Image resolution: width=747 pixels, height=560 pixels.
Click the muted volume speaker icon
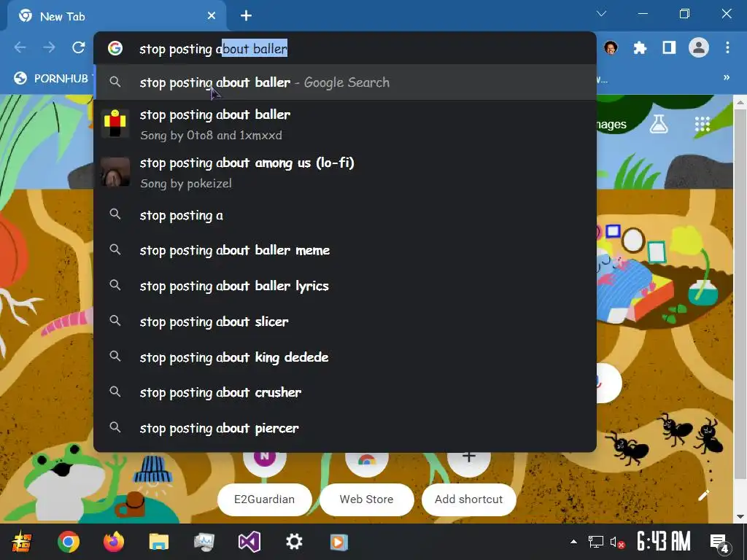click(617, 542)
